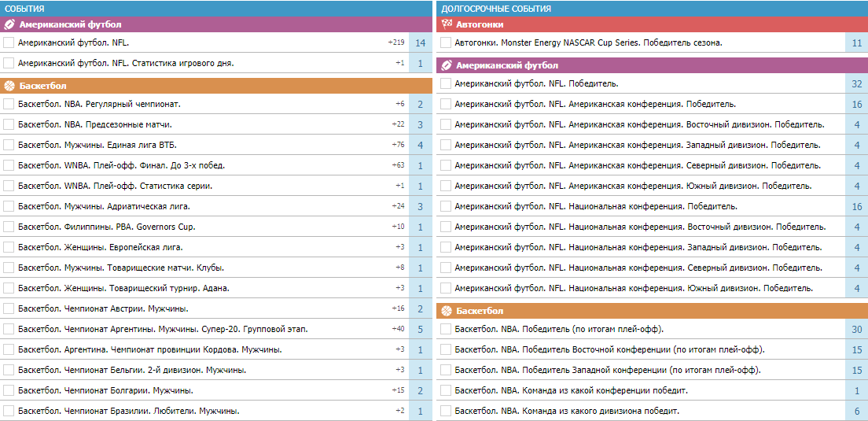868x421 pixels.
Task: Click count 5 in Чемпионат Аргентины row
Action: [420, 329]
